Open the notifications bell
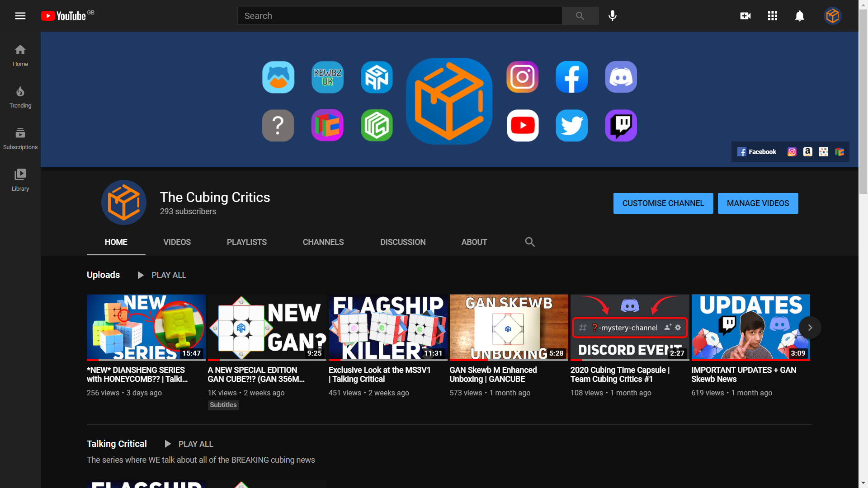Viewport: 868px width, 488px height. point(800,16)
